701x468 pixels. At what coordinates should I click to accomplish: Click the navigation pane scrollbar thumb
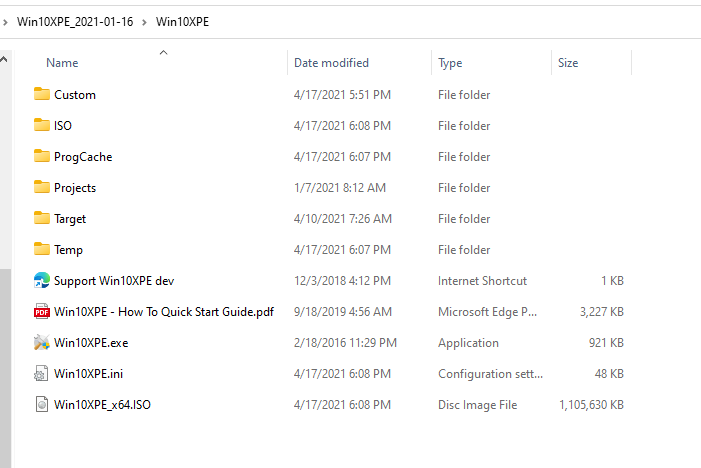pyautogui.click(x=5, y=368)
